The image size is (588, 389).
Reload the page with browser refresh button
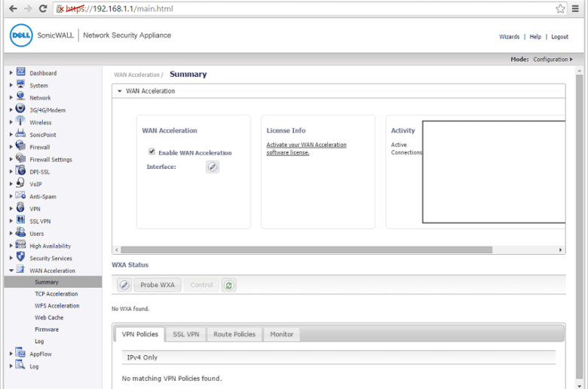click(x=43, y=8)
